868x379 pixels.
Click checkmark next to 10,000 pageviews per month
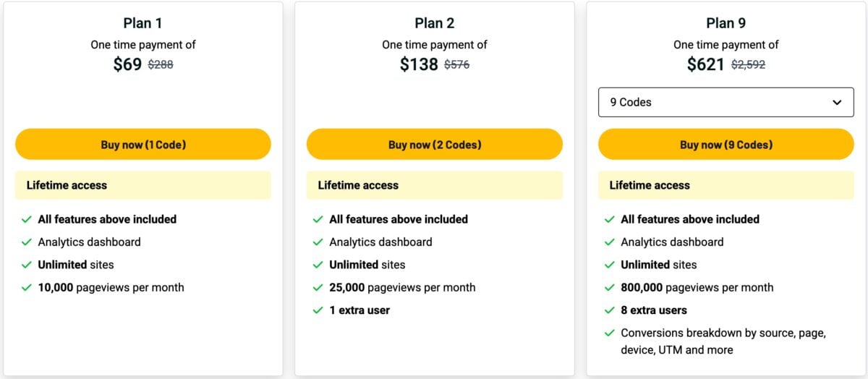[x=27, y=288]
